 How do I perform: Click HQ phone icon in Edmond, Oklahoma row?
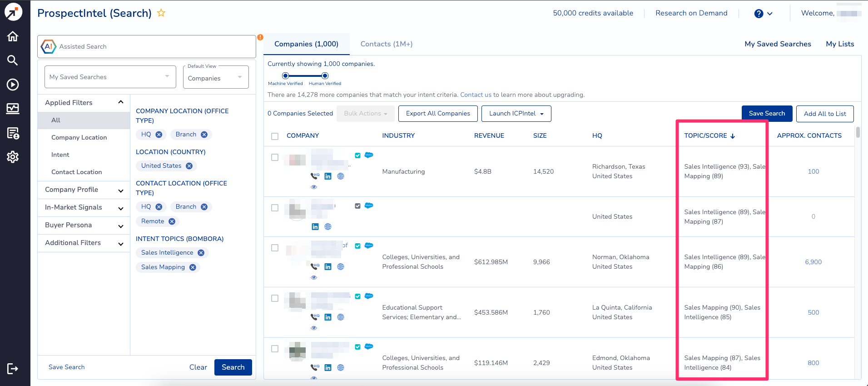[x=315, y=367]
